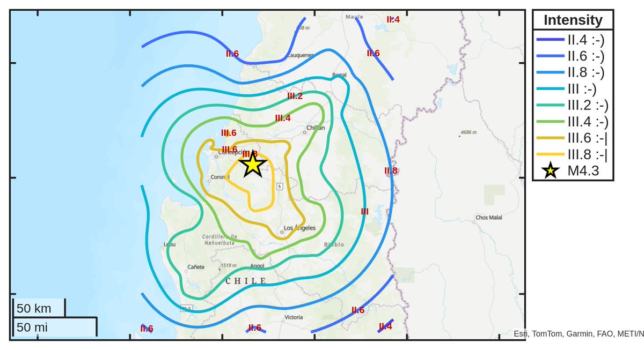Click the III.4 contour label on the map
This screenshot has height=350, width=644.
coord(283,118)
